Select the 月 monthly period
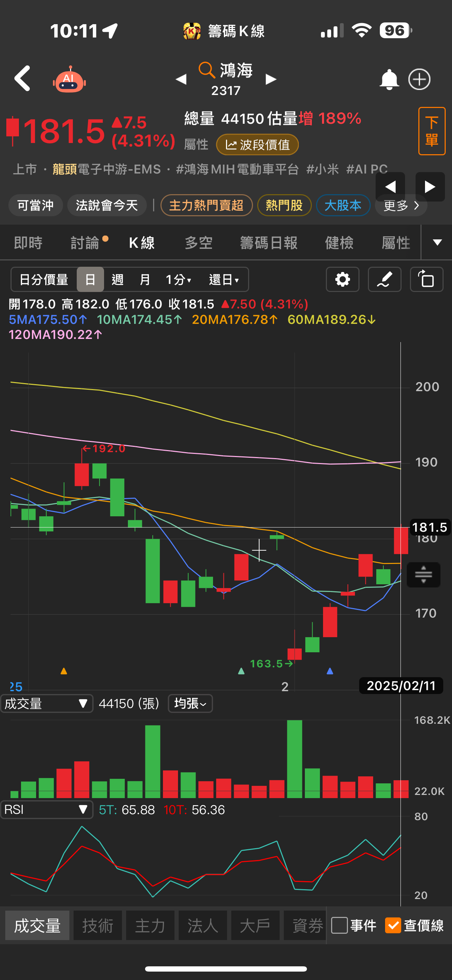The height and width of the screenshot is (980, 452). pos(145,280)
